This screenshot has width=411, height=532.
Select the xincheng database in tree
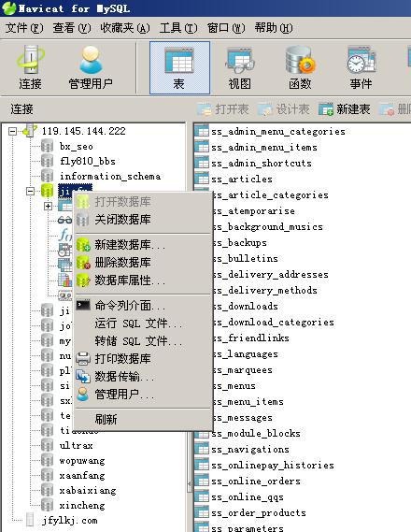(82, 506)
